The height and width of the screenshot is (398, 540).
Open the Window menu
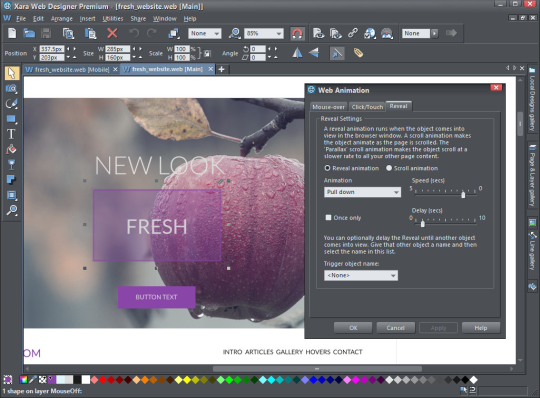[165, 19]
